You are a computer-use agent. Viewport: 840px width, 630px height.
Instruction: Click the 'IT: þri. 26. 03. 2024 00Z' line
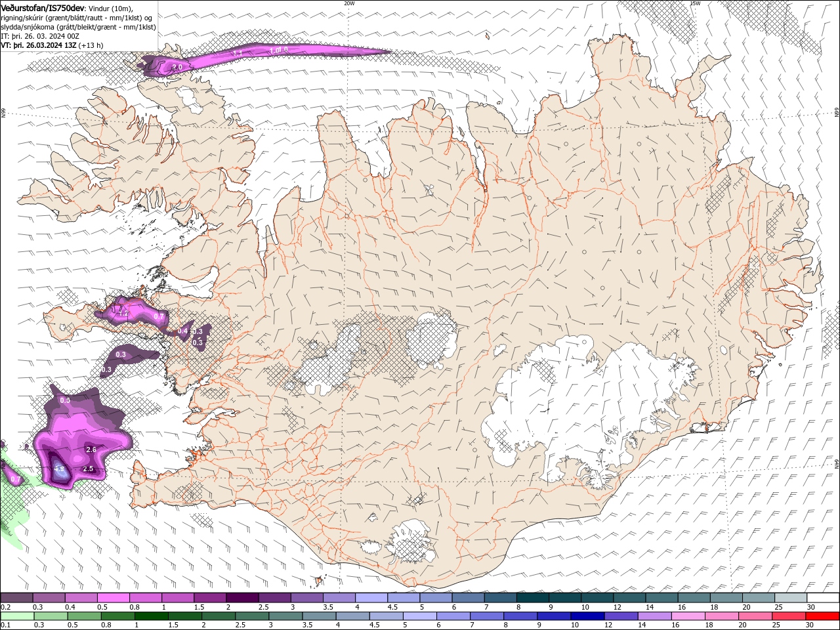pyautogui.click(x=40, y=36)
